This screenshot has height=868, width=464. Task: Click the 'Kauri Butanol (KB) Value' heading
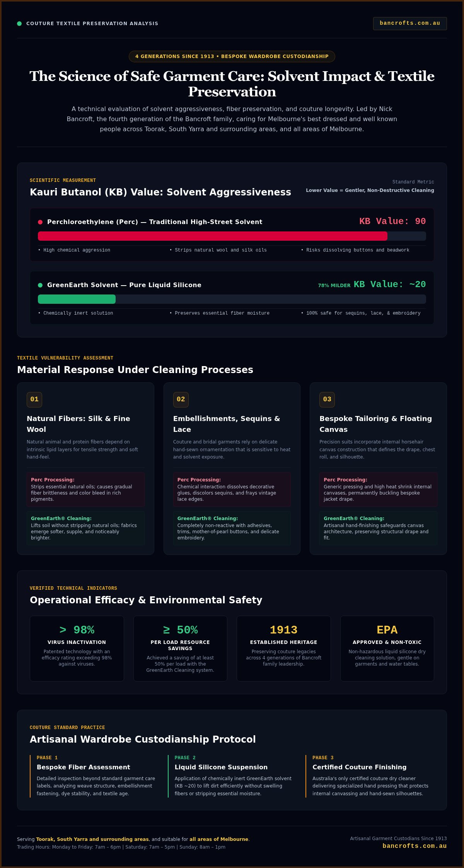(160, 192)
